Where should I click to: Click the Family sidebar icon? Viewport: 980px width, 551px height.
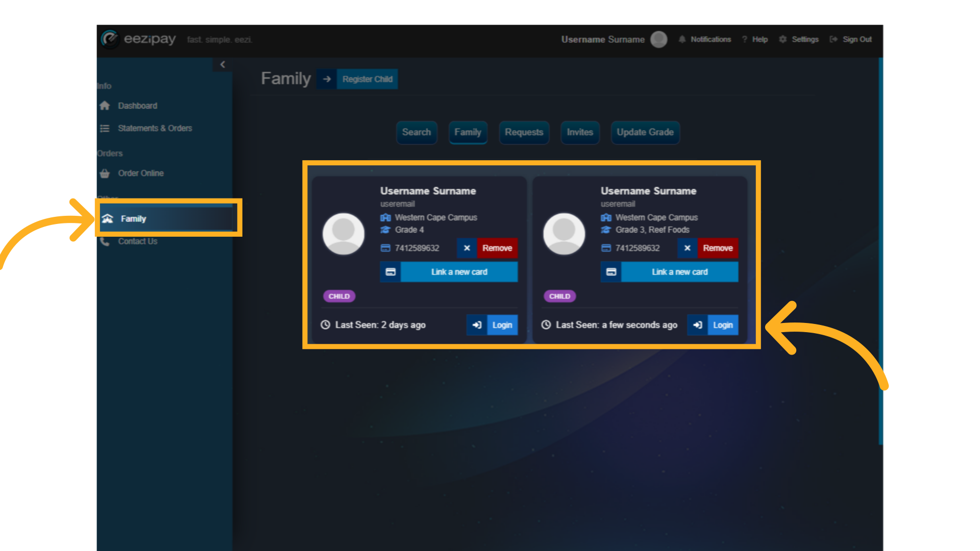(x=107, y=218)
